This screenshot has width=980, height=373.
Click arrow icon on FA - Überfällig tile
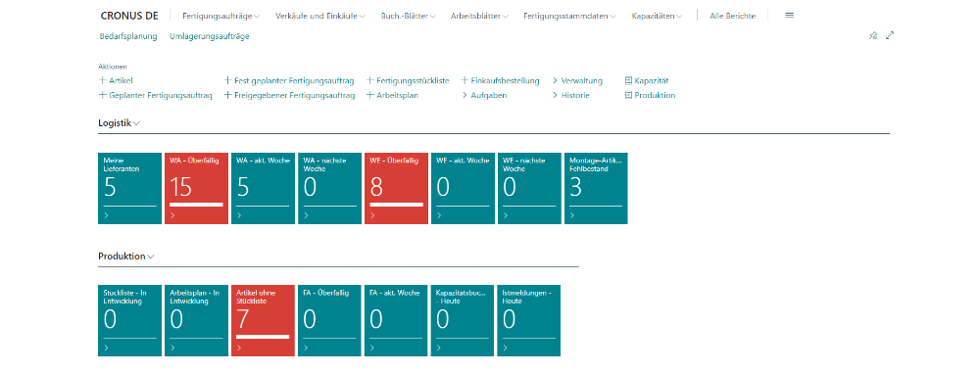pos(306,348)
